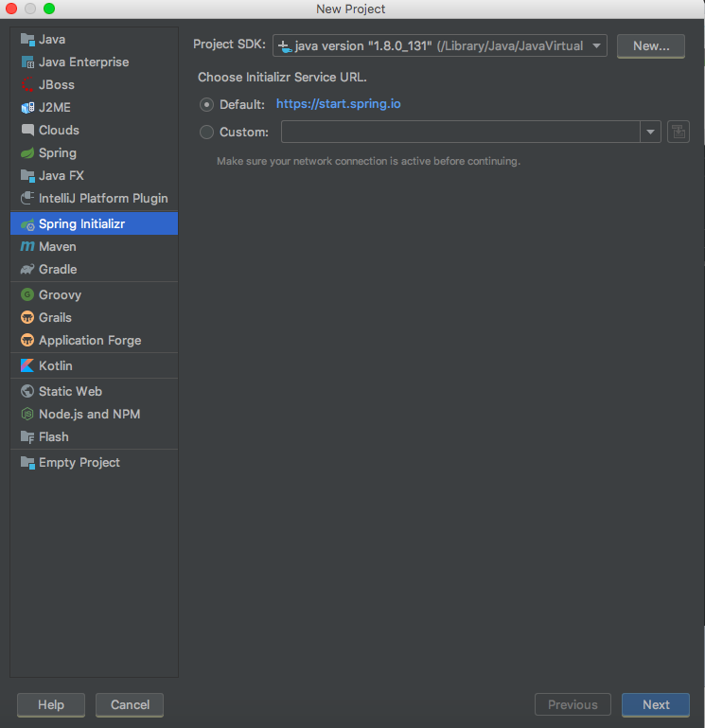The image size is (705, 728).
Task: Select the Custom URL radio button
Action: click(x=207, y=133)
